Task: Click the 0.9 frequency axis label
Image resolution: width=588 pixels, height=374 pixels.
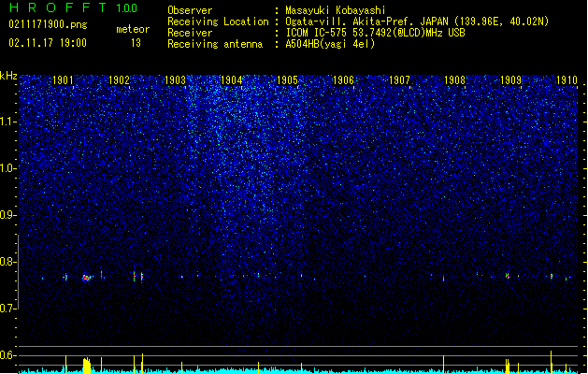Action: pyautogui.click(x=7, y=215)
